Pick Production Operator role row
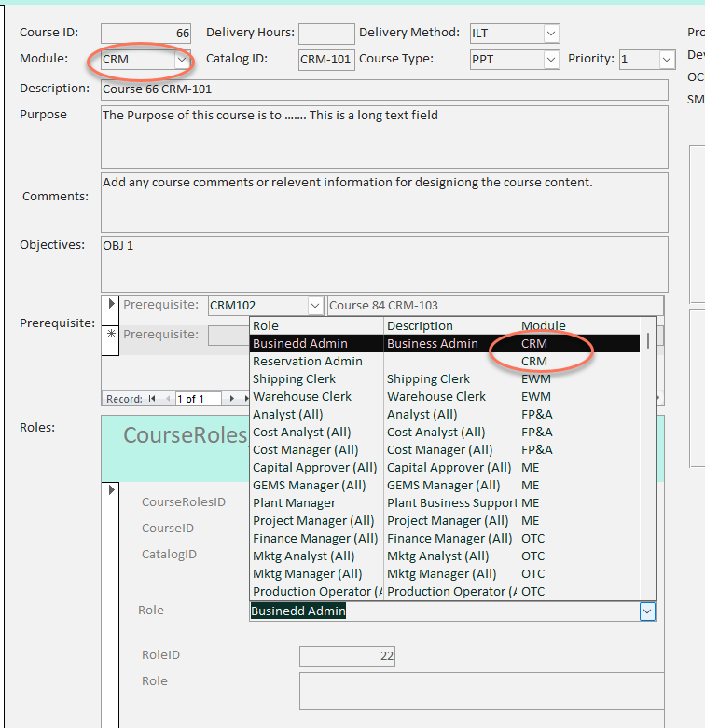 pyautogui.click(x=445, y=591)
